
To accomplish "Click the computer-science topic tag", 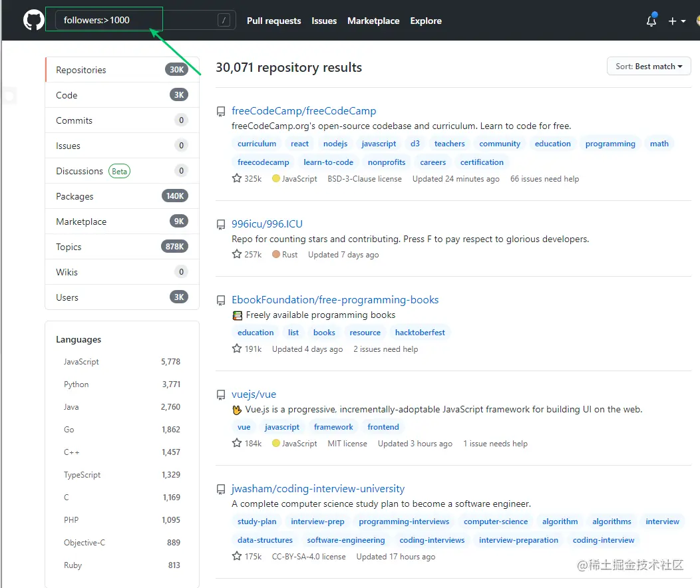I will 496,521.
